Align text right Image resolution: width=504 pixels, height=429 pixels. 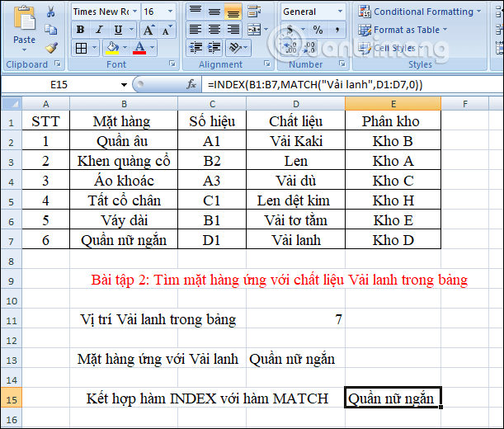click(x=233, y=30)
